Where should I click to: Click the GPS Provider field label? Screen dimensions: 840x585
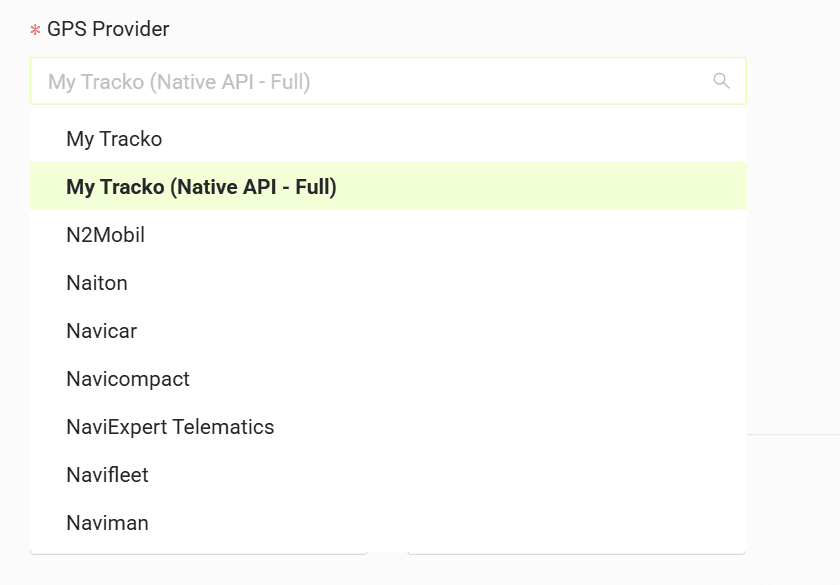tap(108, 29)
